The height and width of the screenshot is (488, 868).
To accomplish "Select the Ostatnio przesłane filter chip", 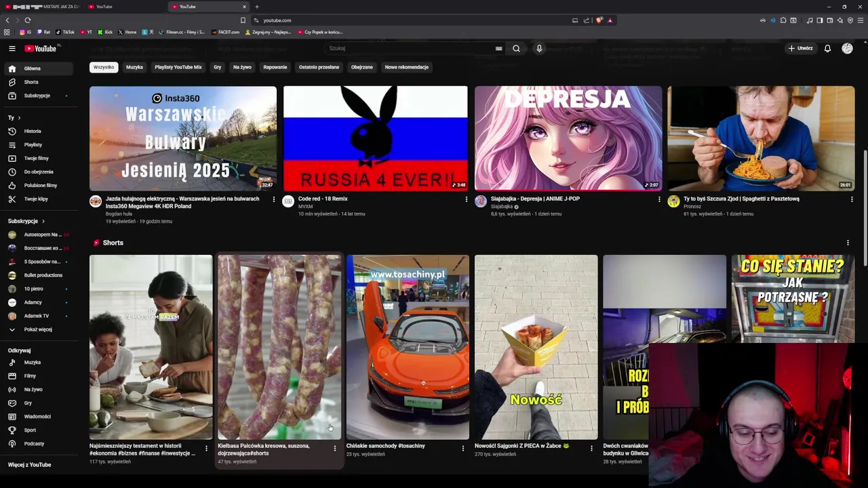I will pos(319,67).
